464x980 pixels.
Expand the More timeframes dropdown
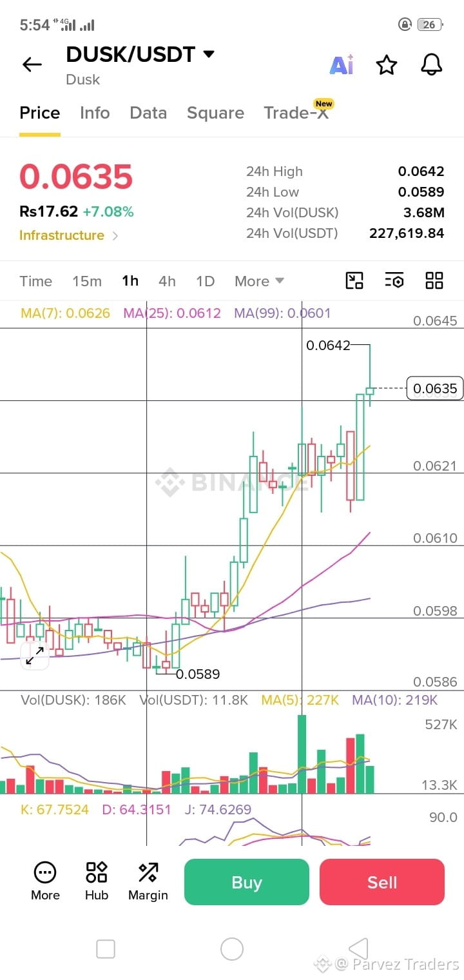point(259,281)
